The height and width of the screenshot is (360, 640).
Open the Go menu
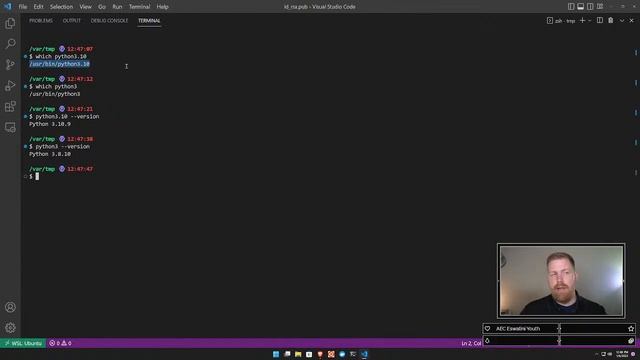[102, 7]
